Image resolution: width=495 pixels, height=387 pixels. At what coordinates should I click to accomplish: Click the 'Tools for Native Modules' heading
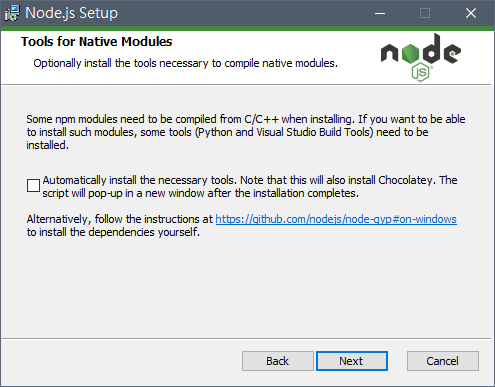click(x=97, y=42)
